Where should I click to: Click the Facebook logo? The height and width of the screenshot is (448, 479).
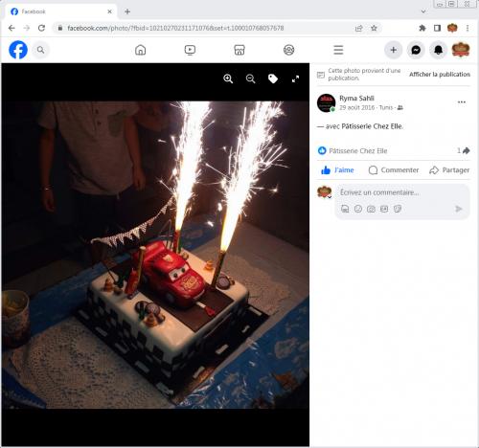[x=18, y=50]
